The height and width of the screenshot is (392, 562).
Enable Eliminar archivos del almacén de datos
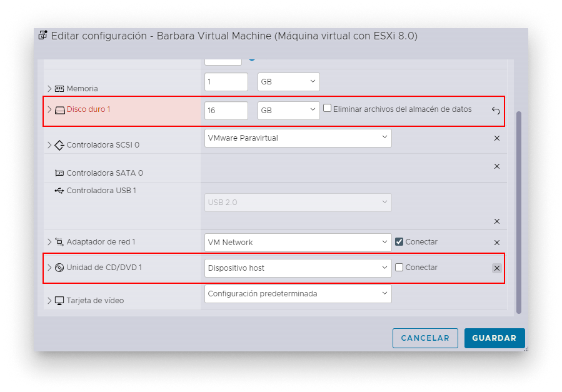[x=327, y=108]
